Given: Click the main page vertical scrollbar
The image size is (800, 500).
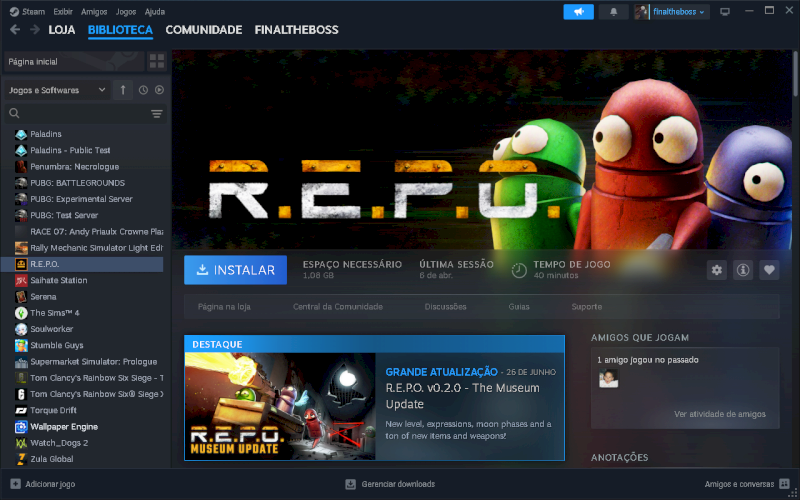Looking at the screenshot, I should click(795, 74).
